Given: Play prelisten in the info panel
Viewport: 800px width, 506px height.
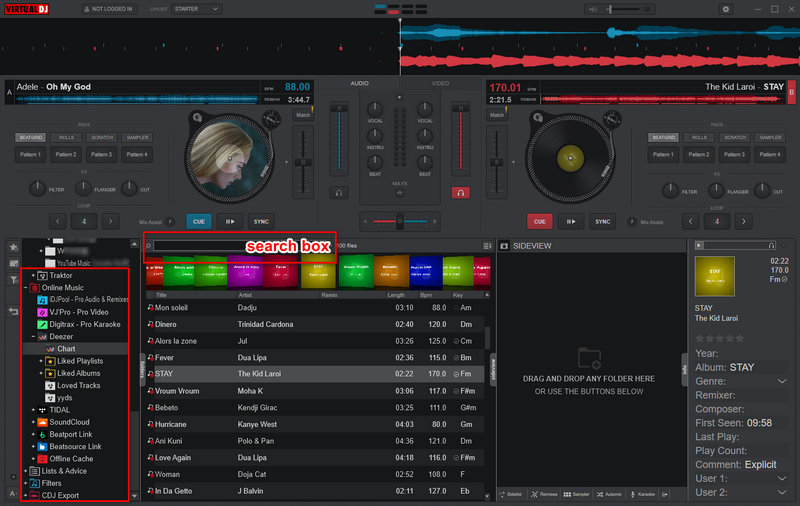Looking at the screenshot, I should click(x=699, y=245).
